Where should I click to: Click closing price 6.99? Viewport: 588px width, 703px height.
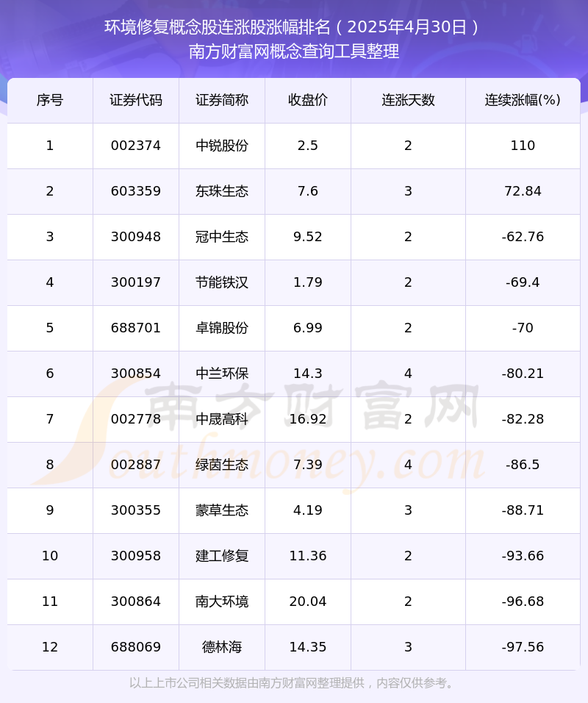coord(308,328)
